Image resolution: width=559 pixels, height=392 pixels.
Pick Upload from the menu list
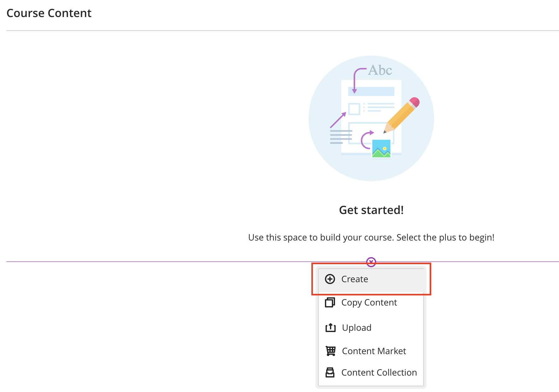[x=356, y=328]
